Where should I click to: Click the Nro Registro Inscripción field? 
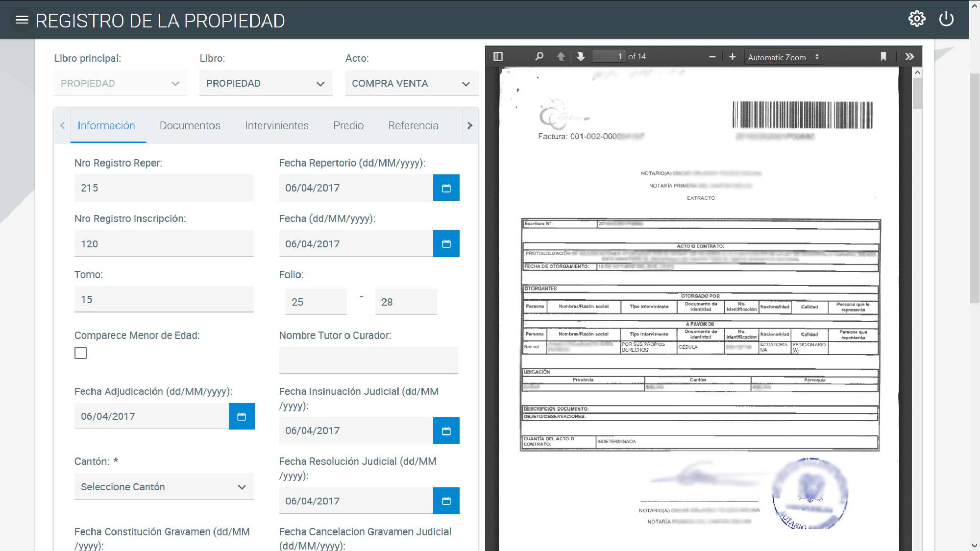[x=164, y=243]
